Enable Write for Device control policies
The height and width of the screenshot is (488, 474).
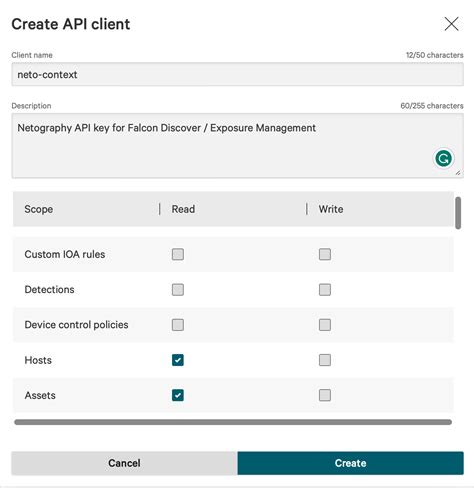tap(325, 325)
